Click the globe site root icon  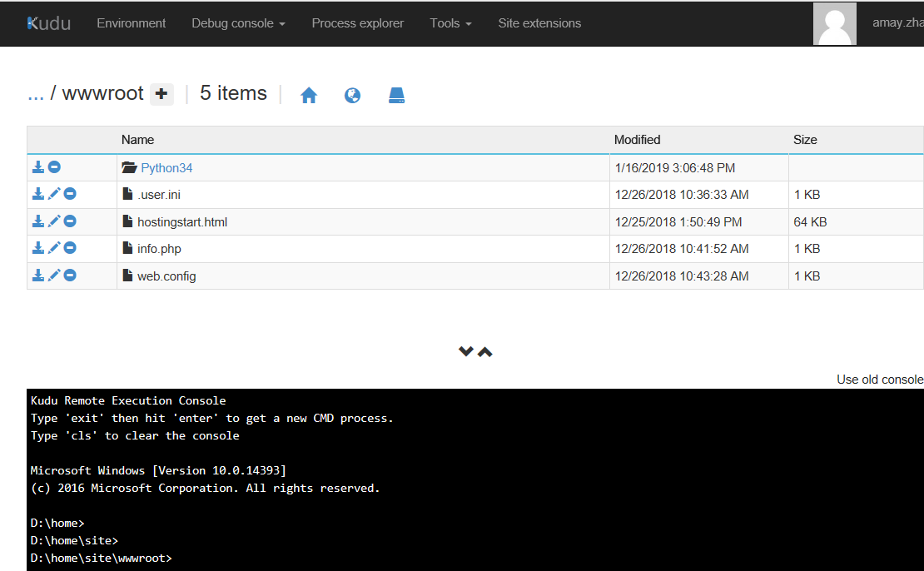click(352, 96)
